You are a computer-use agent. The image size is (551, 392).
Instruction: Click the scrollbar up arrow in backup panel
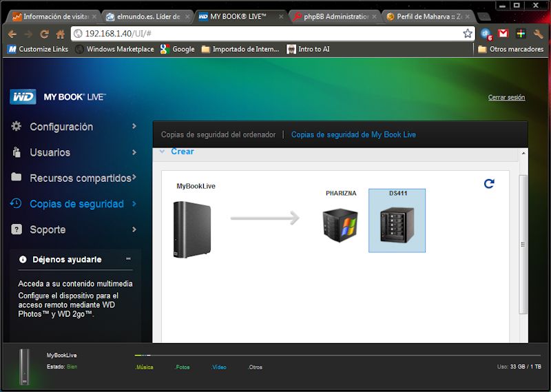coord(523,153)
